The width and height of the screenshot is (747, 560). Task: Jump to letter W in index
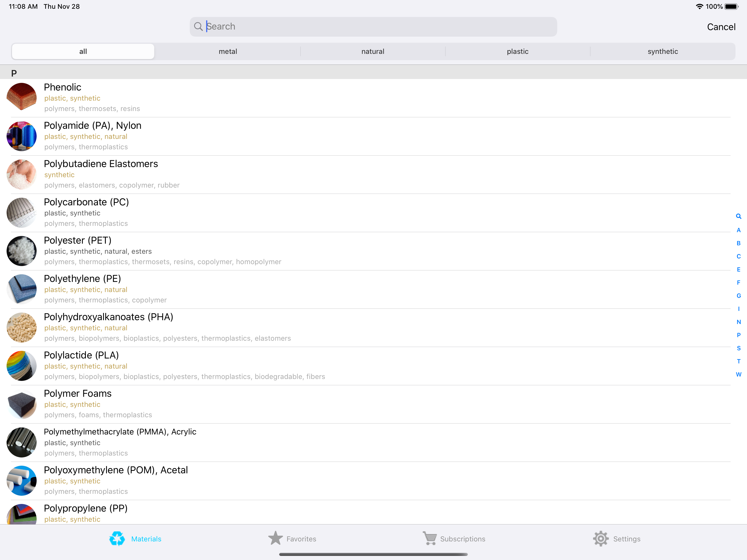[739, 375]
